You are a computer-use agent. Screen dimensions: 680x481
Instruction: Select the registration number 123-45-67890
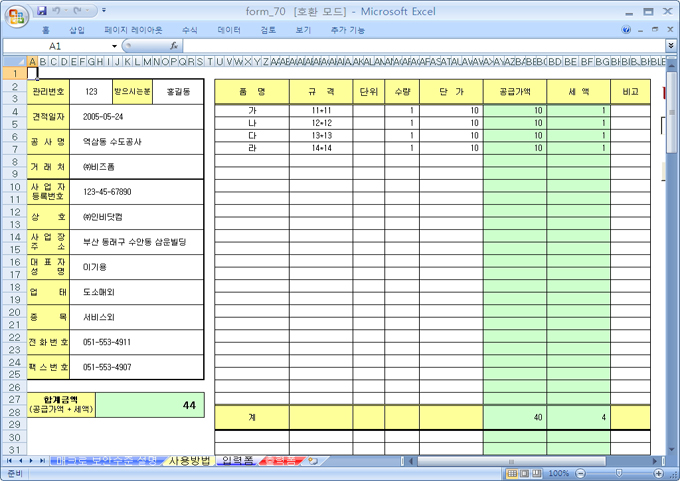[x=136, y=192]
